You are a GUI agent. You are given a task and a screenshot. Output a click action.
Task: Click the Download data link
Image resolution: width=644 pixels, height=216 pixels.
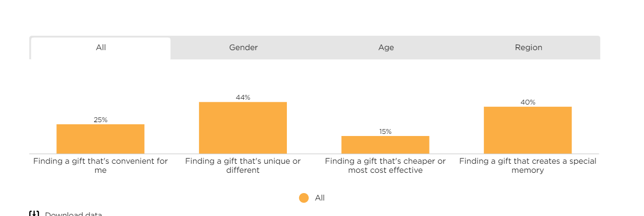73,214
